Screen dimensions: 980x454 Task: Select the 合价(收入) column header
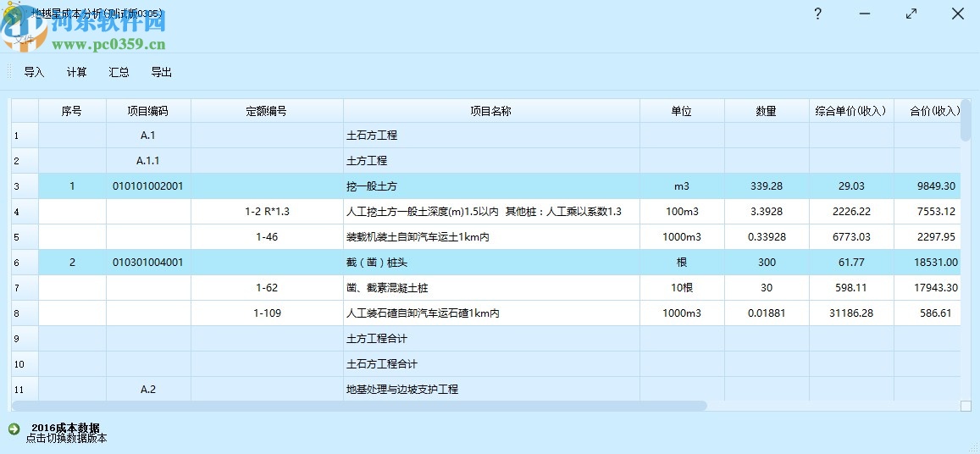(927, 111)
